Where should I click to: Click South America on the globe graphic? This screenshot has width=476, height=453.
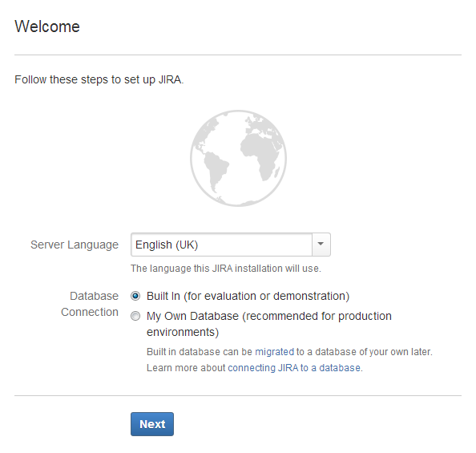[216, 171]
